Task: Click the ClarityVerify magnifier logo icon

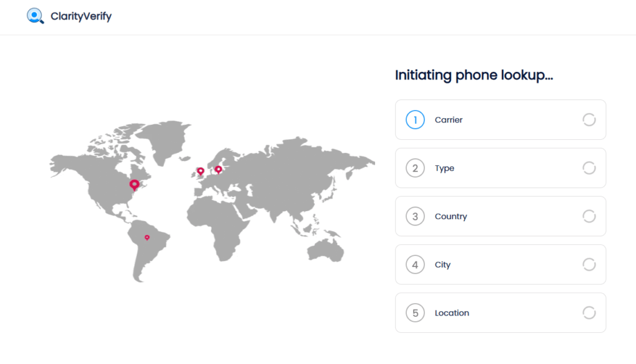Action: (x=35, y=16)
